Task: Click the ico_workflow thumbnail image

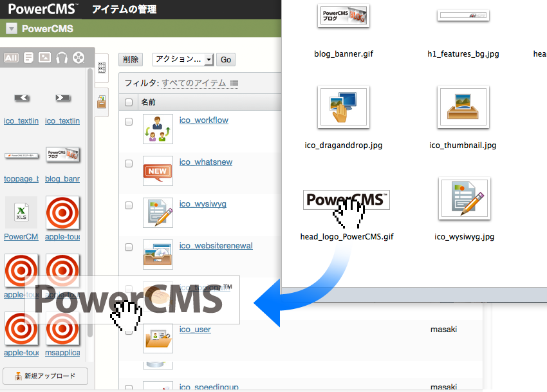Action: pos(158,129)
